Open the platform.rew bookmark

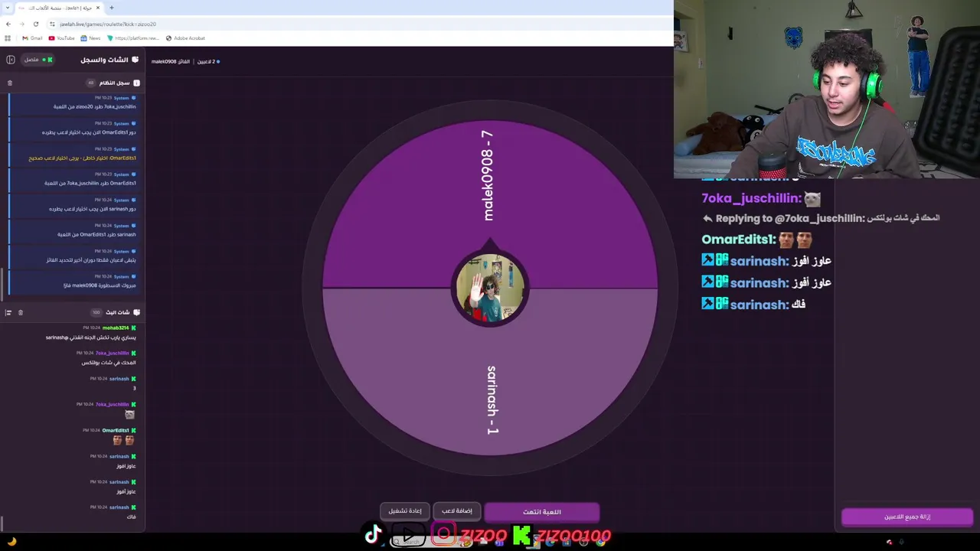tap(133, 37)
